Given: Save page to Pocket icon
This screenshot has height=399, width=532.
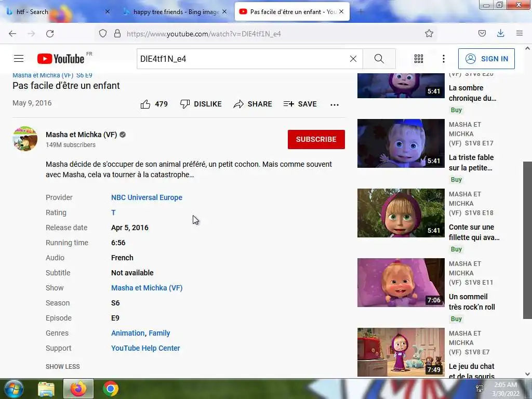Looking at the screenshot, I should coord(482,33).
